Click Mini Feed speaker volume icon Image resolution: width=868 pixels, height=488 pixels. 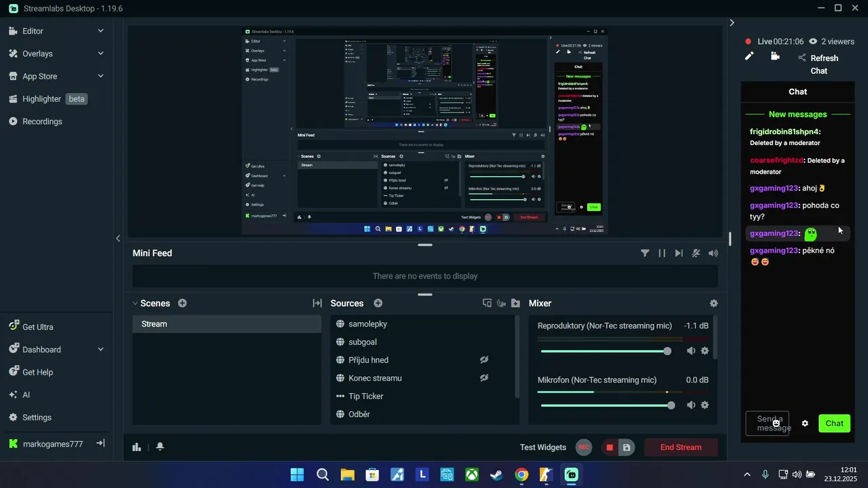point(713,253)
